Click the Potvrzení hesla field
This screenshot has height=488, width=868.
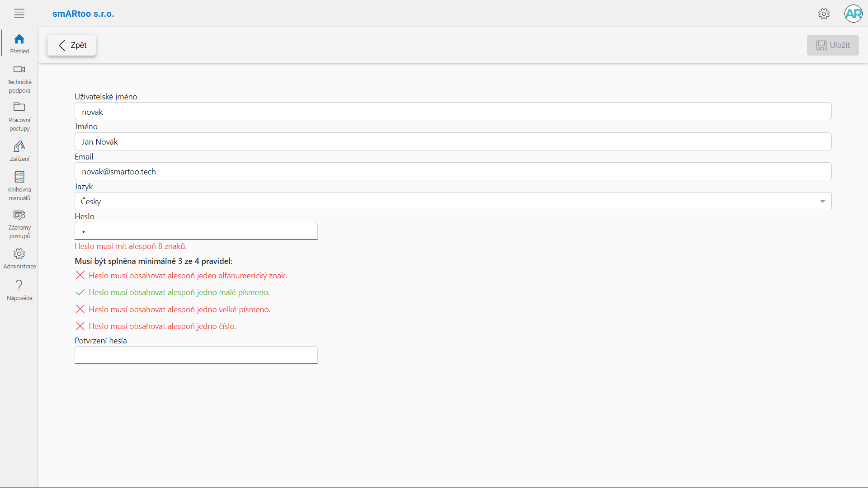point(196,355)
